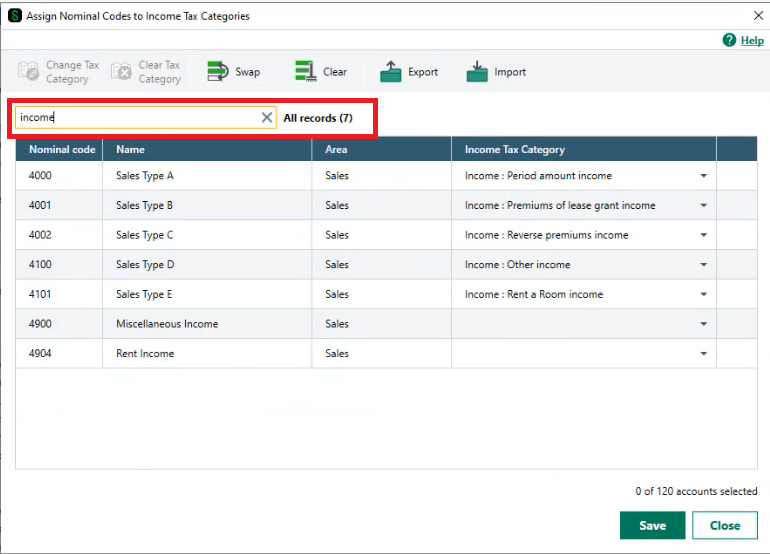
Task: Click the Sales Type E name
Action: tap(144, 294)
